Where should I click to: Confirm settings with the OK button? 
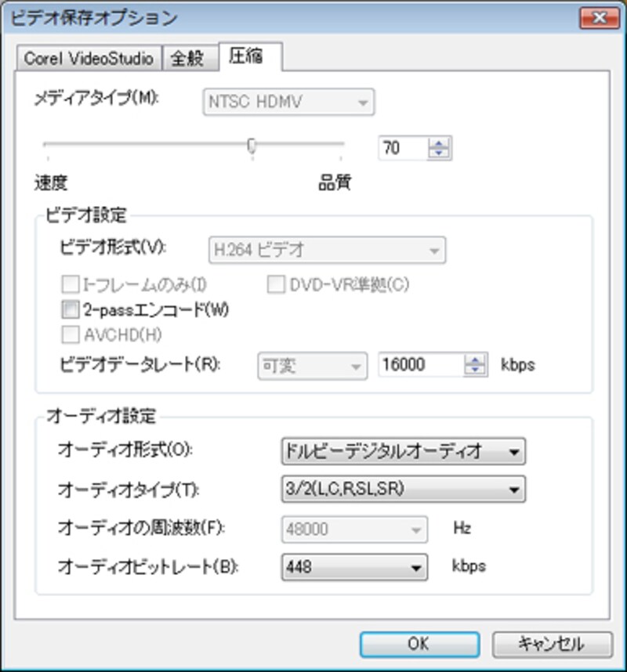pyautogui.click(x=419, y=644)
